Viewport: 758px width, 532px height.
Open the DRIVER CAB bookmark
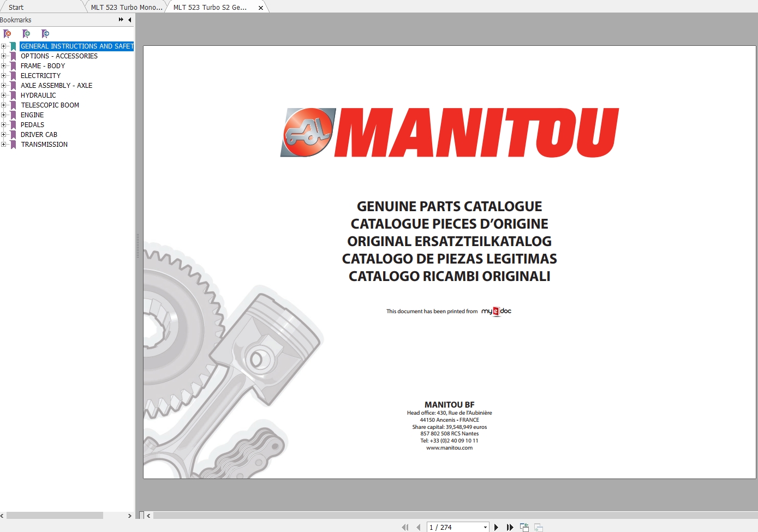39,135
